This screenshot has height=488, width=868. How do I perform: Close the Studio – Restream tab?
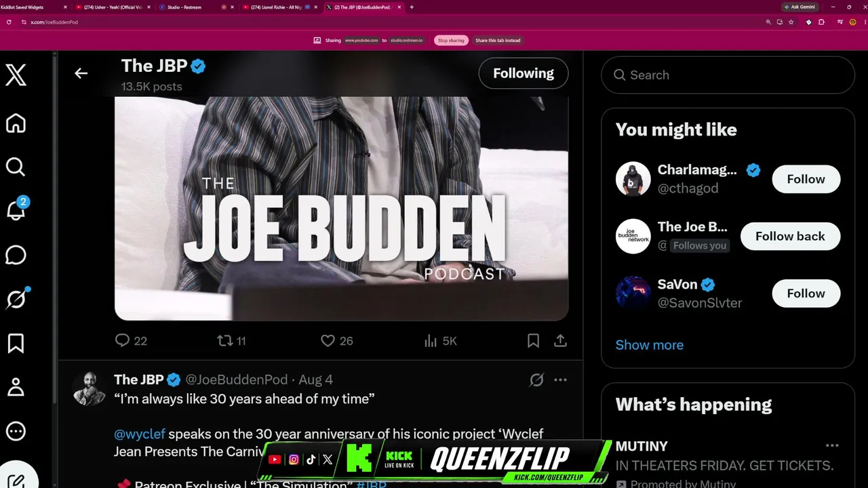coord(233,7)
